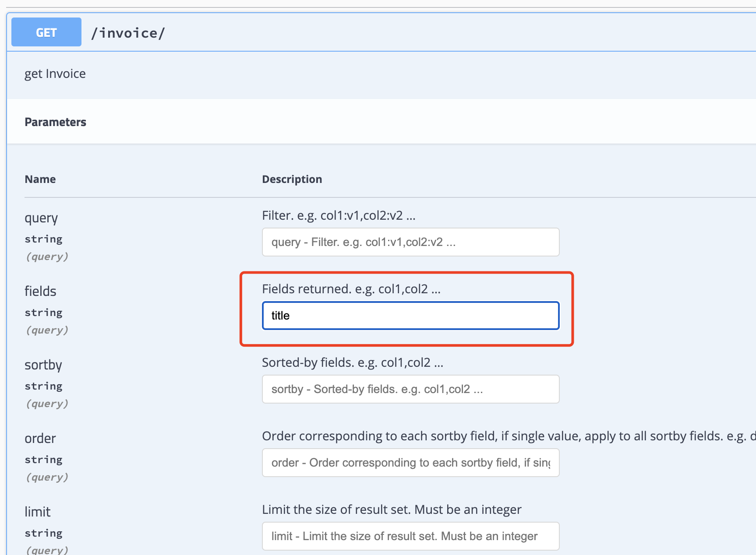756x555 pixels.
Task: Click the order parameter name label
Action: click(x=40, y=438)
